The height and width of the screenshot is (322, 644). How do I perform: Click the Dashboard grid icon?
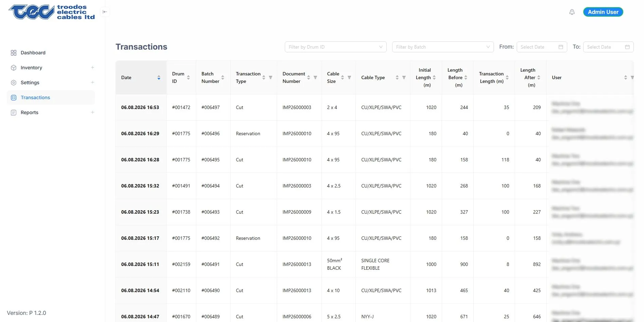click(x=14, y=53)
